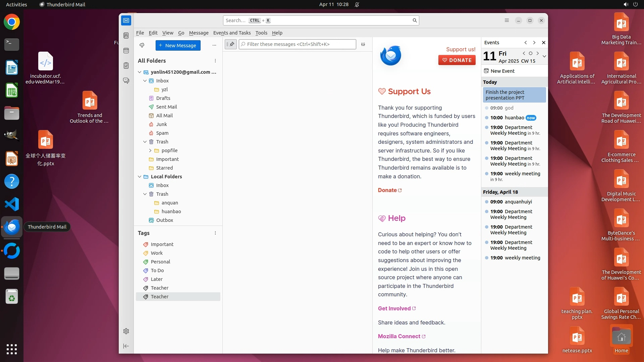Image resolution: width=644 pixels, height=362 pixels.
Task: Click the Get Involved link
Action: (x=394, y=308)
